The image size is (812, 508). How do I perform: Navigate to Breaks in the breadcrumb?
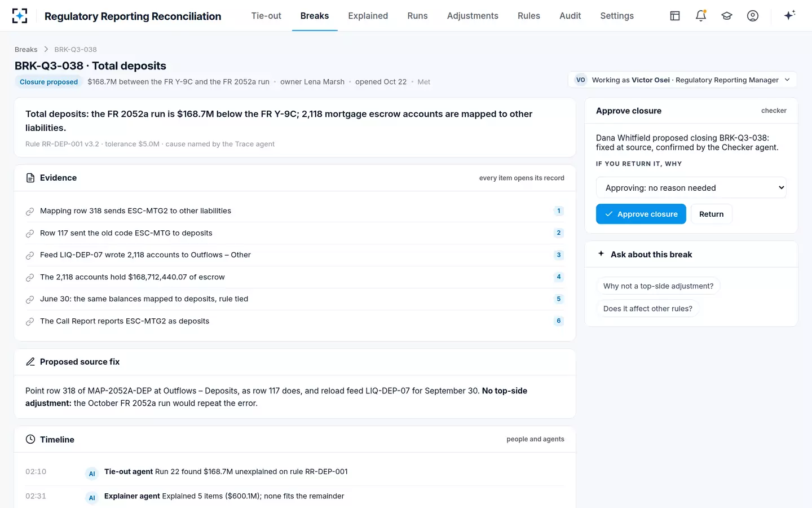(26, 50)
